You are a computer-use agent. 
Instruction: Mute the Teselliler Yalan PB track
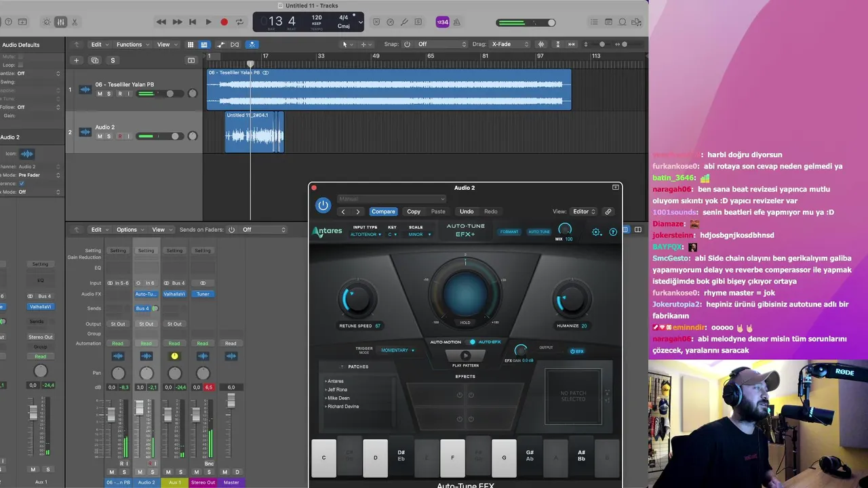point(100,94)
